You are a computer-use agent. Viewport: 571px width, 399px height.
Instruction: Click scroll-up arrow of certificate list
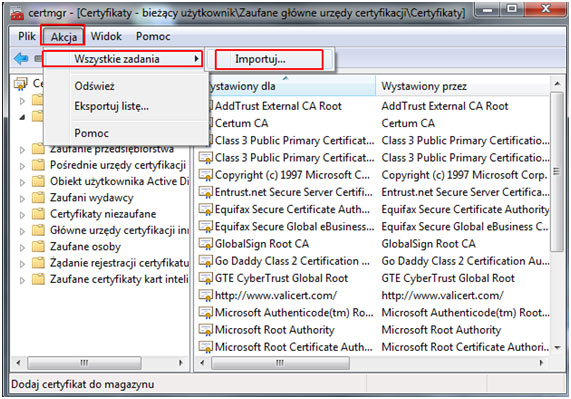557,84
